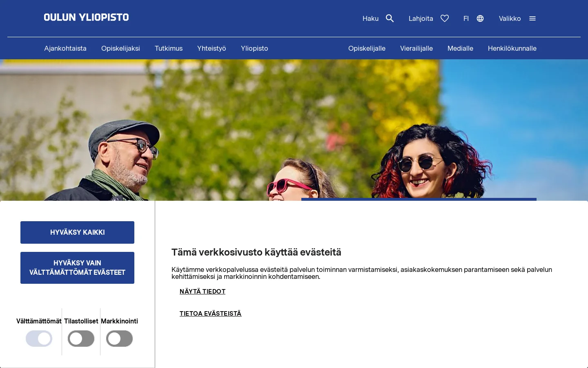
Task: Click the Haku search label
Action: pos(370,18)
